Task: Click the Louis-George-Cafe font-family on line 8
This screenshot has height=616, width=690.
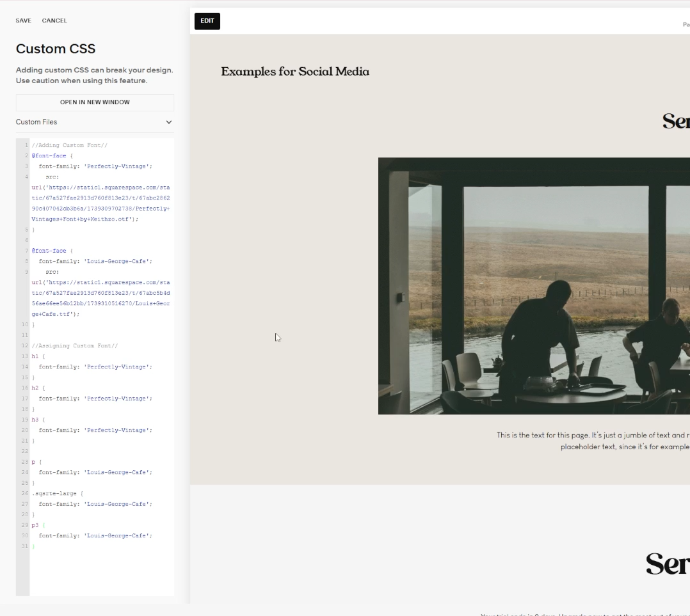Action: (95, 261)
